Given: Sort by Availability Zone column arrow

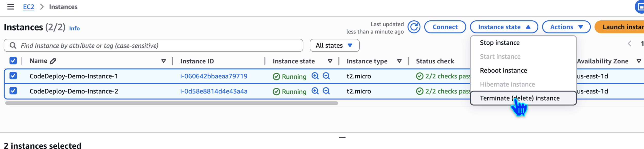Looking at the screenshot, I should pyautogui.click(x=639, y=61).
